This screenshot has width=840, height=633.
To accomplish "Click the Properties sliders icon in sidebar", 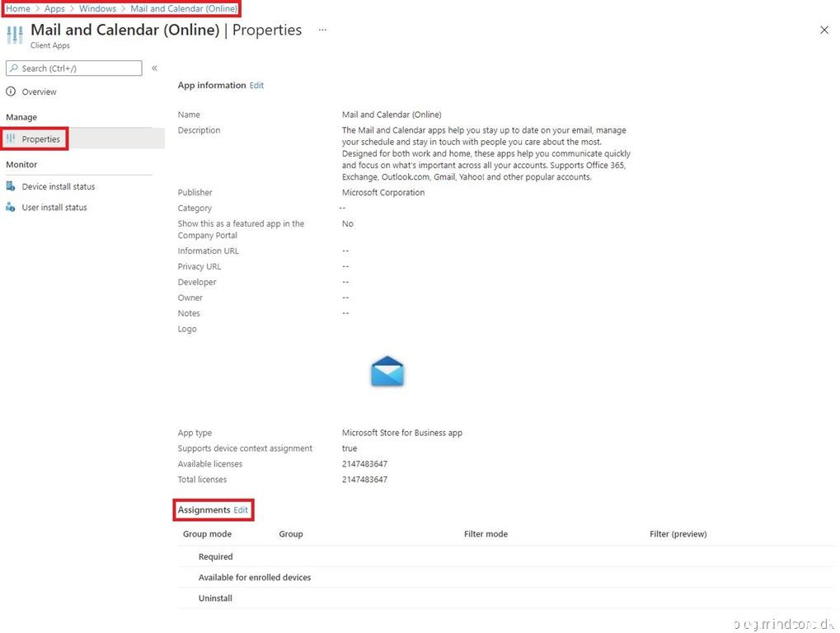I will [11, 139].
